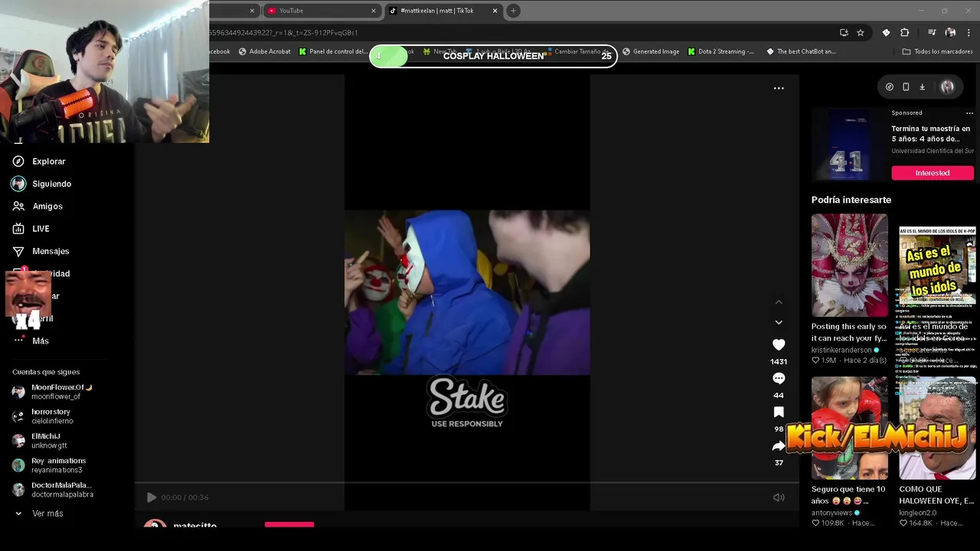Go to LIVE section in sidebar

point(31,229)
